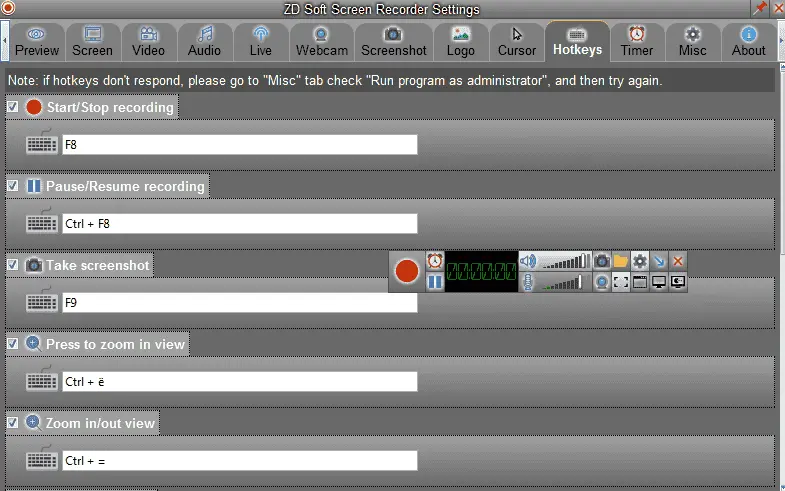Toggle the Take screenshot hotkey checkbox

(x=13, y=265)
